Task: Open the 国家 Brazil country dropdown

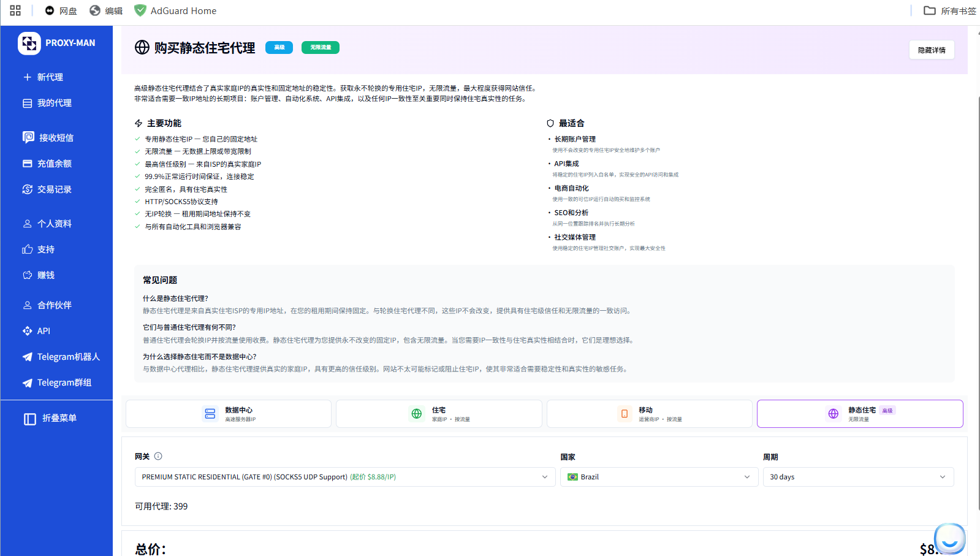Action: coord(658,477)
